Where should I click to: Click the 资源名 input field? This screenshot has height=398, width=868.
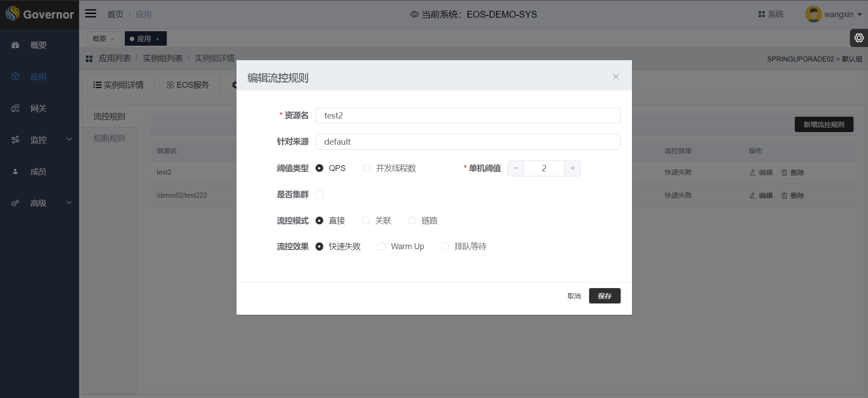(x=467, y=115)
